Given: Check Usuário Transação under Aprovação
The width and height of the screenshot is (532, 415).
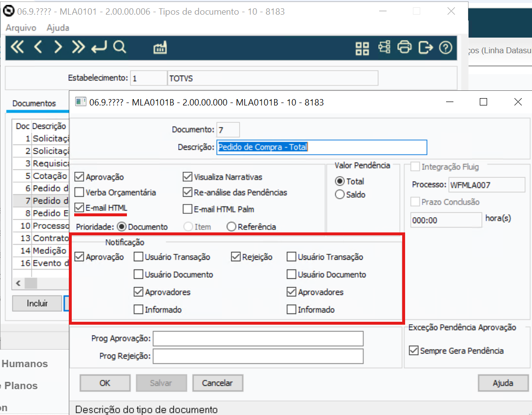Looking at the screenshot, I should point(138,257).
